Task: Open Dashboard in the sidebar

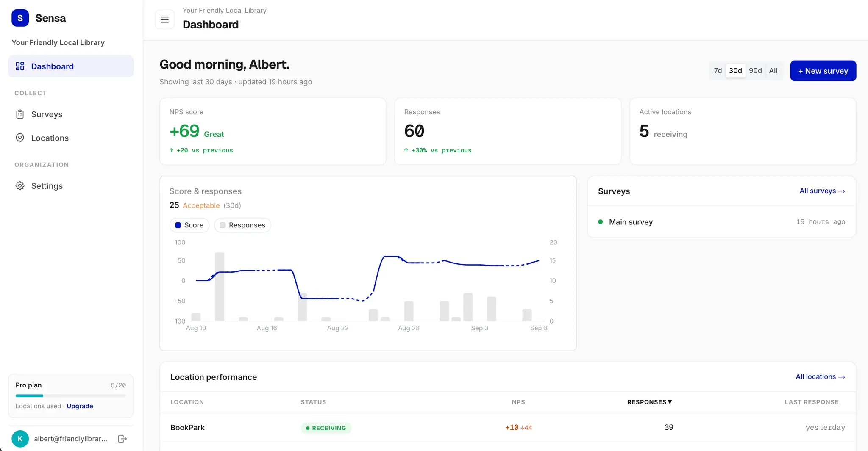Action: coord(71,66)
